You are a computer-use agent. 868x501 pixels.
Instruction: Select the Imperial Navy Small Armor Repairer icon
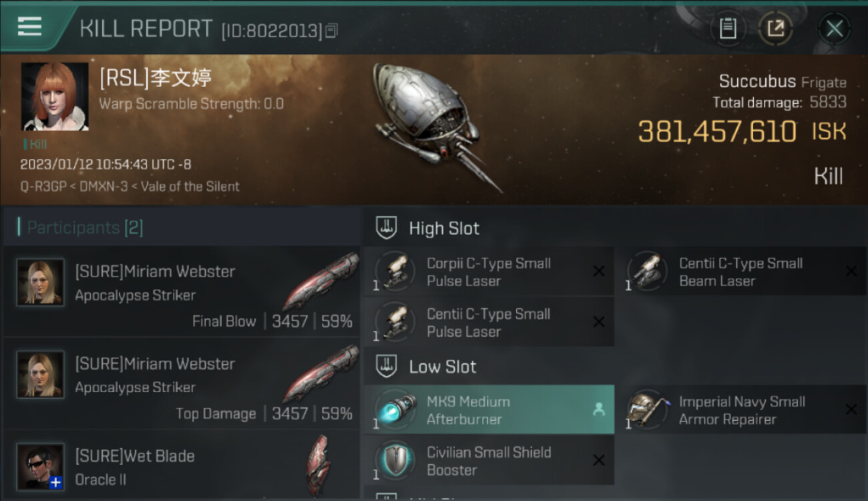[x=647, y=410]
